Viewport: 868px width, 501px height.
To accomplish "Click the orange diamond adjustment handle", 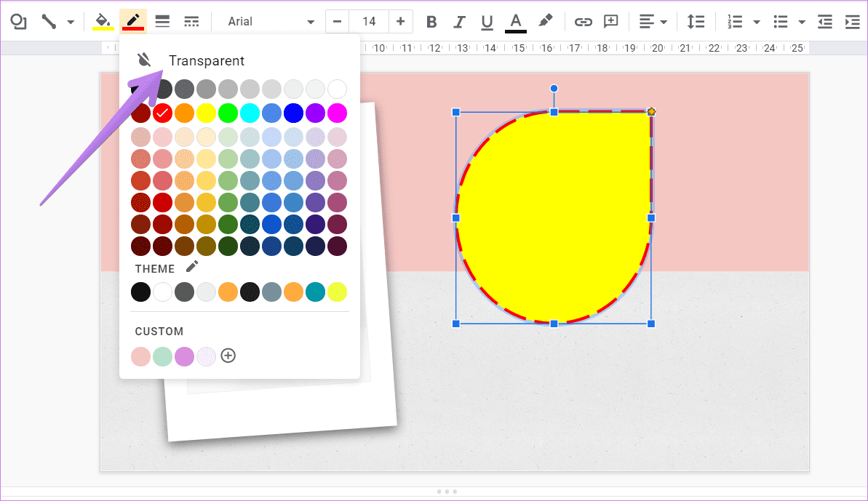I will click(x=652, y=112).
